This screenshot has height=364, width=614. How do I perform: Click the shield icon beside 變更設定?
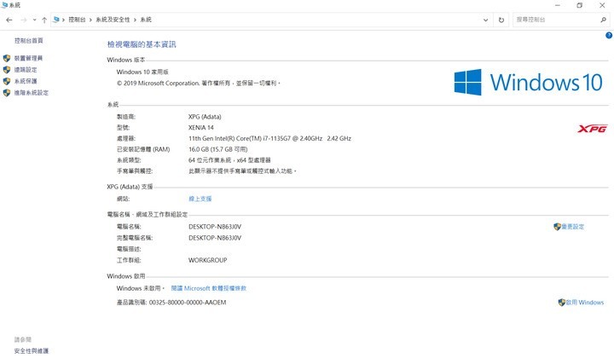coord(557,227)
